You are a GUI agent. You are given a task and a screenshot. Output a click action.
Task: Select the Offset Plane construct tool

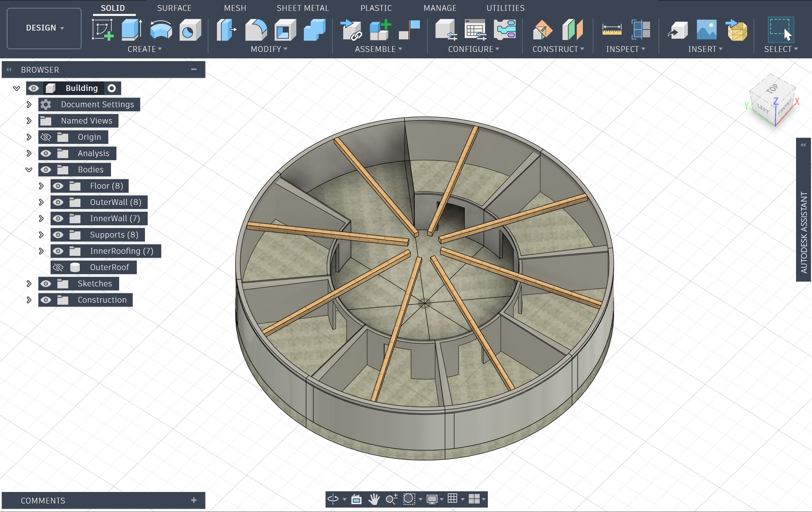[x=543, y=30]
